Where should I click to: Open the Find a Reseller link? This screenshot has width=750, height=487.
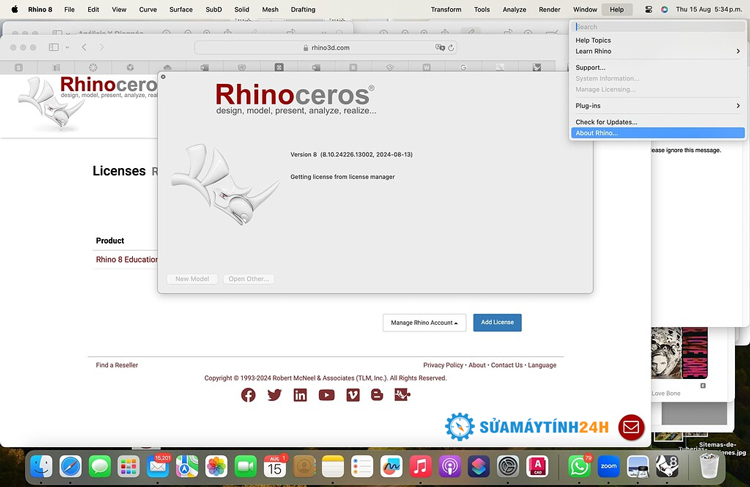(x=117, y=365)
